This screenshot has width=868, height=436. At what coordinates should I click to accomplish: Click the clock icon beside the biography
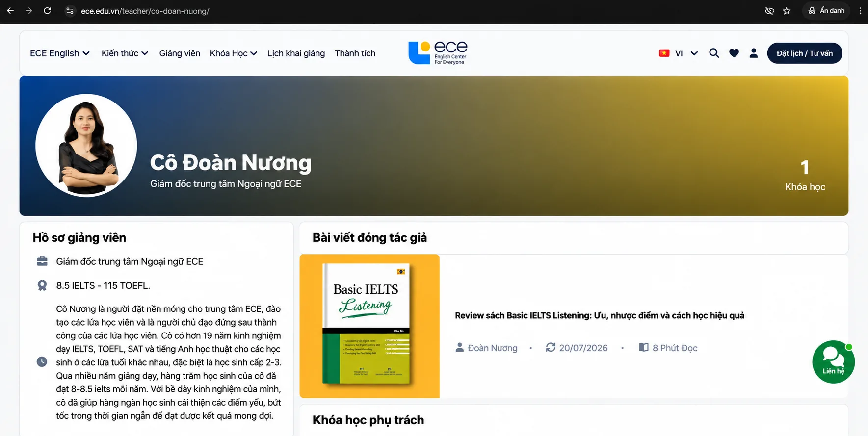pyautogui.click(x=42, y=362)
